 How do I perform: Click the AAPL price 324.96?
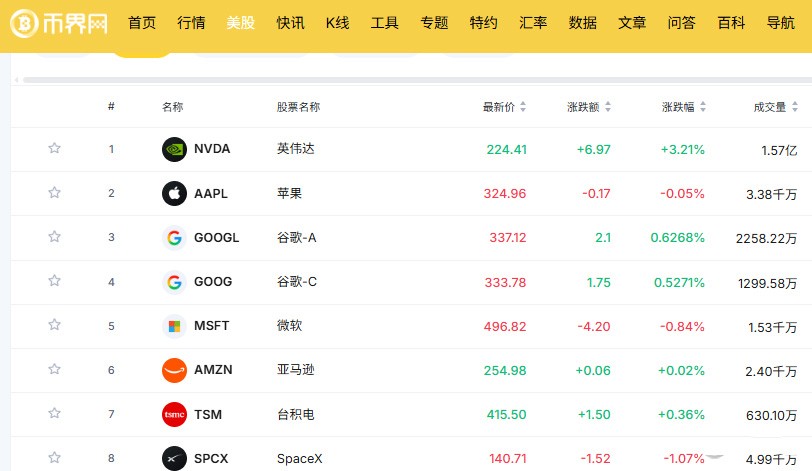tap(504, 194)
